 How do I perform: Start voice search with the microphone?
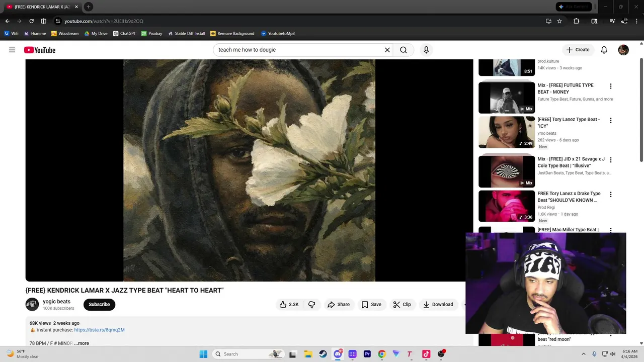coord(426,50)
